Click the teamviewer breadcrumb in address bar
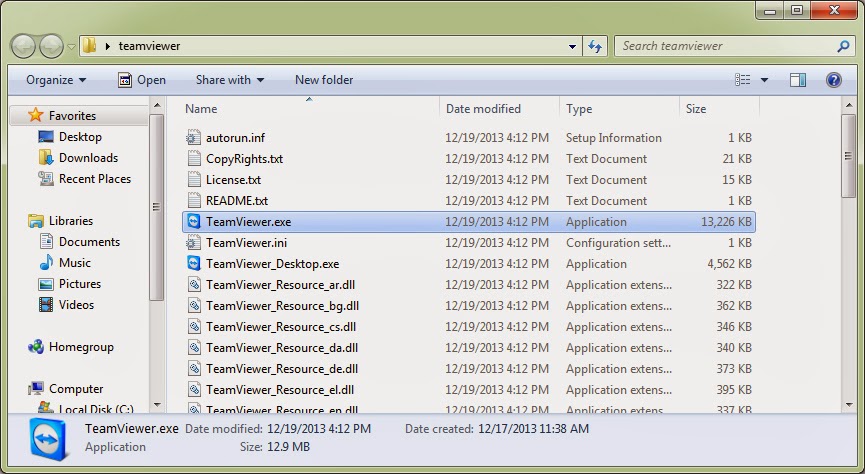Image resolution: width=865 pixels, height=474 pixels. click(149, 46)
